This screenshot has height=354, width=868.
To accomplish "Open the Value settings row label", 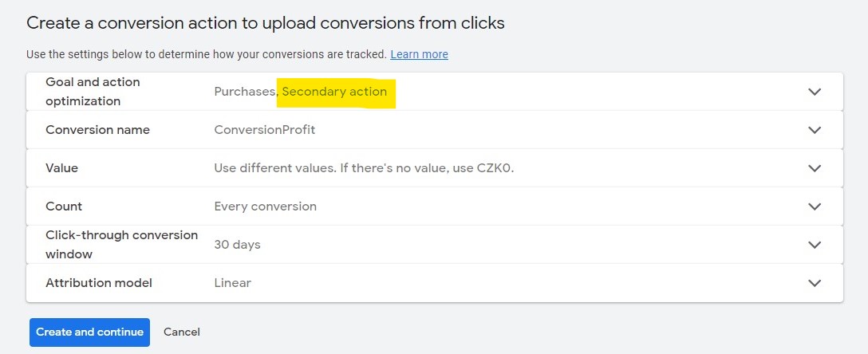I will pyautogui.click(x=61, y=168).
